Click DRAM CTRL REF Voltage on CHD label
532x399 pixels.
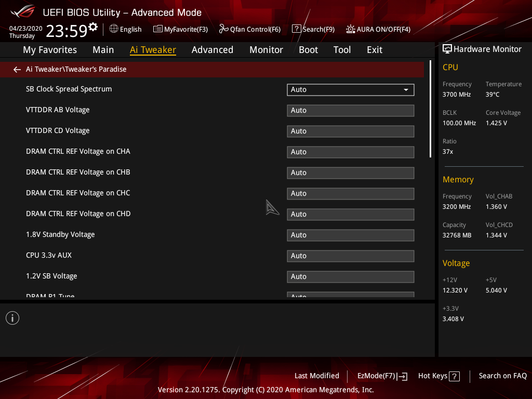tap(78, 214)
